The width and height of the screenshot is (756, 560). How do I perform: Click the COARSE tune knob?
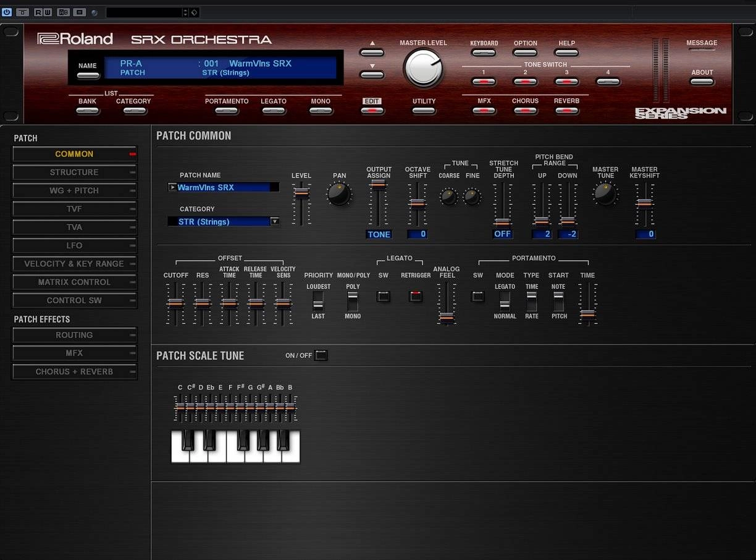448,197
